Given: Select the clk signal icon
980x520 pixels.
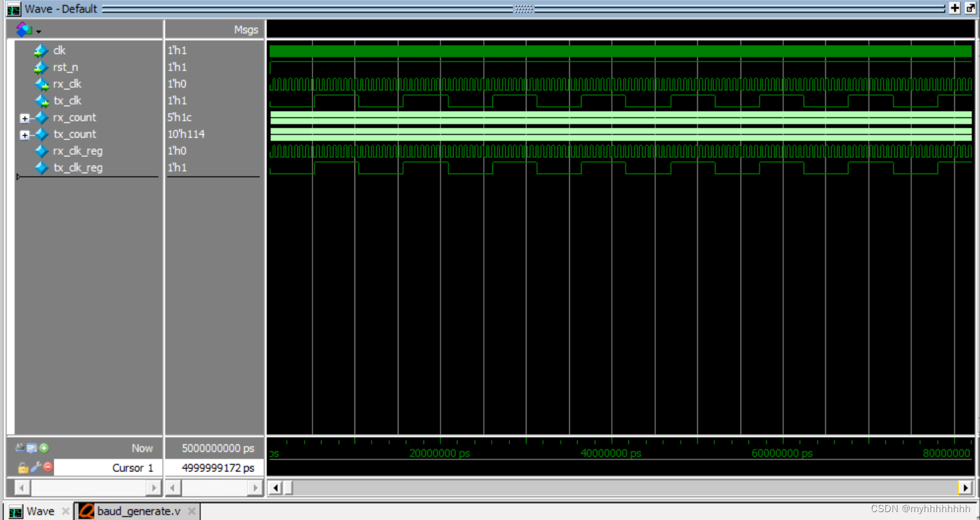Looking at the screenshot, I should 41,51.
